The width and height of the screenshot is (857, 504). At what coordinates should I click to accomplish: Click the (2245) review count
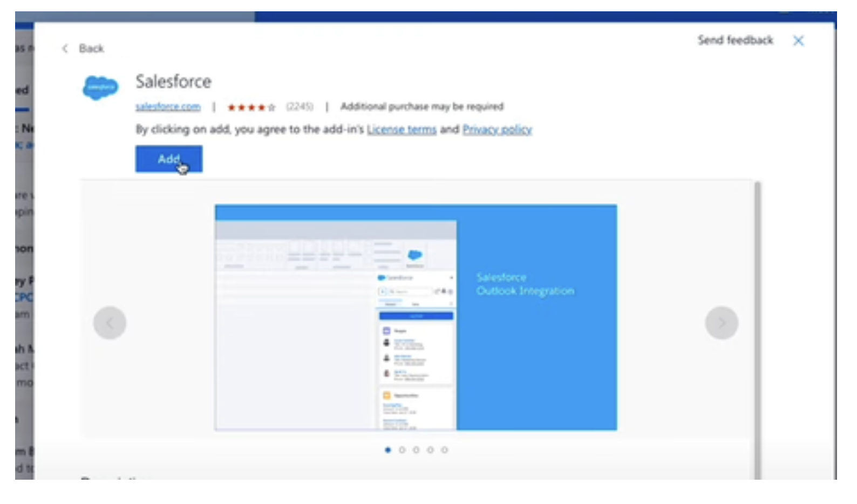[300, 107]
